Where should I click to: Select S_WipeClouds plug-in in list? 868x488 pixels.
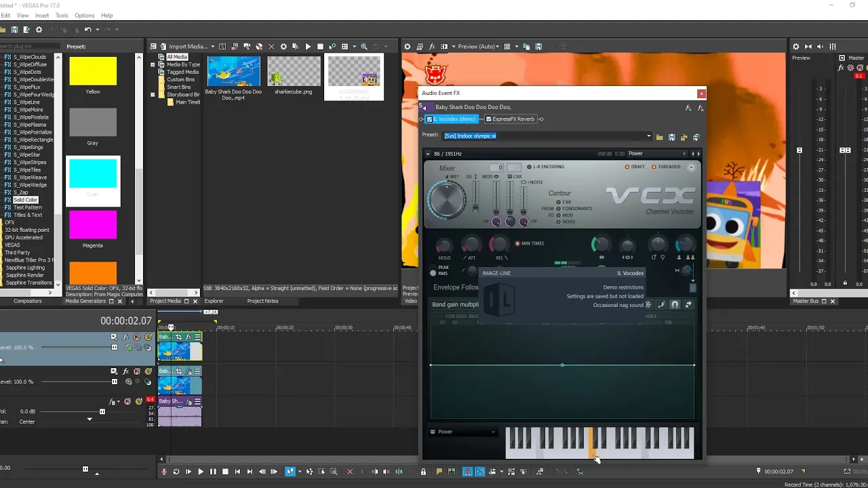coord(30,57)
